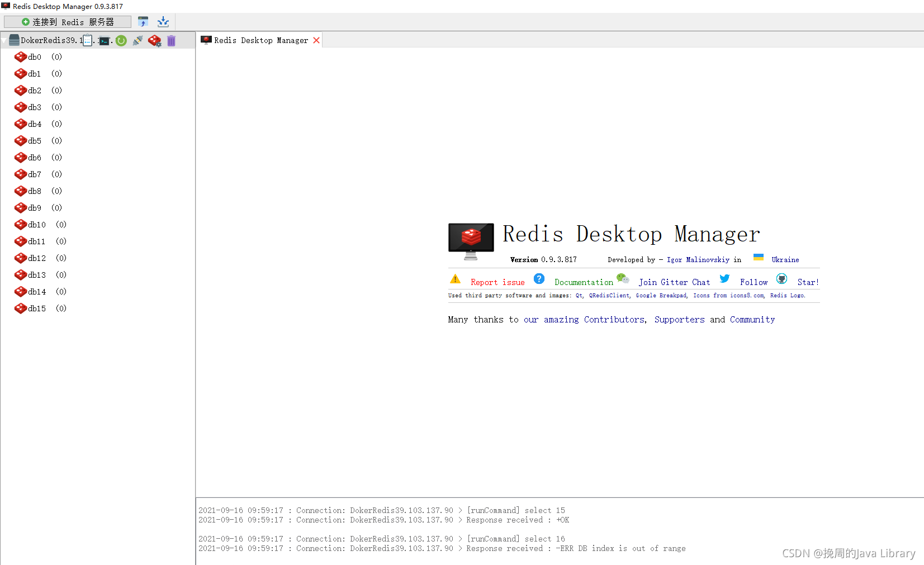Click the Redis icon beside db6

(x=21, y=158)
